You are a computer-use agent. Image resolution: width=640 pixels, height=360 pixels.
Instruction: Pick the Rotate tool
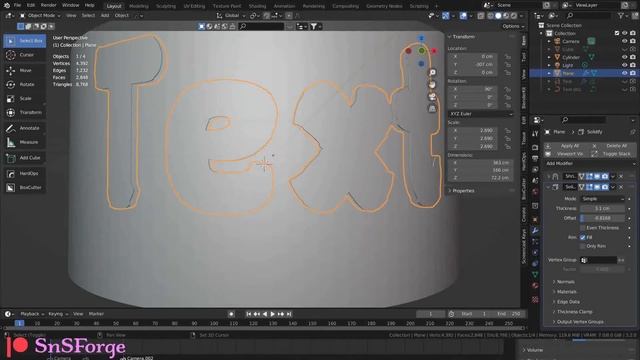[25, 84]
